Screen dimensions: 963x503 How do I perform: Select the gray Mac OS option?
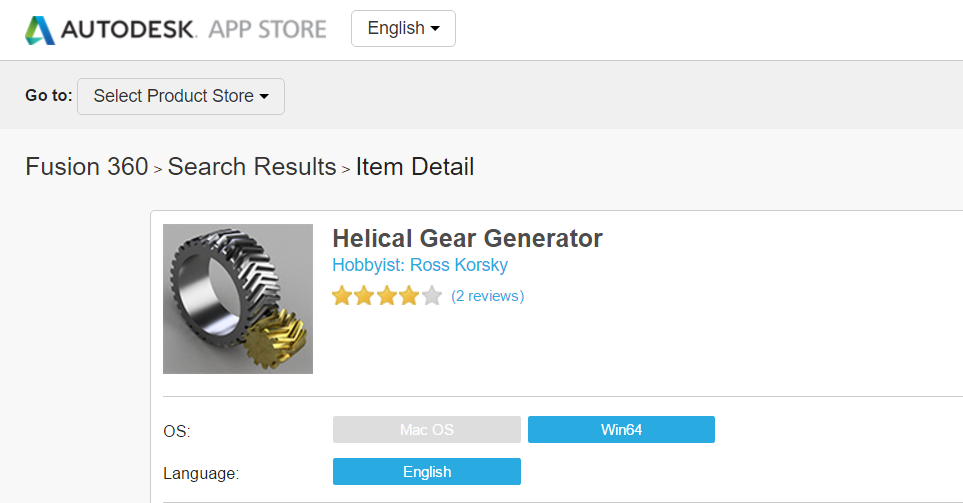[x=427, y=430]
